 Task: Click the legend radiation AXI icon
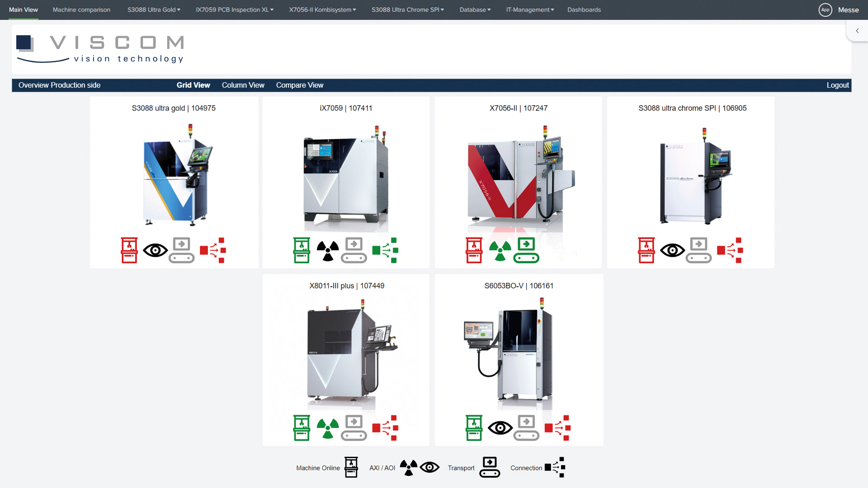point(409,468)
